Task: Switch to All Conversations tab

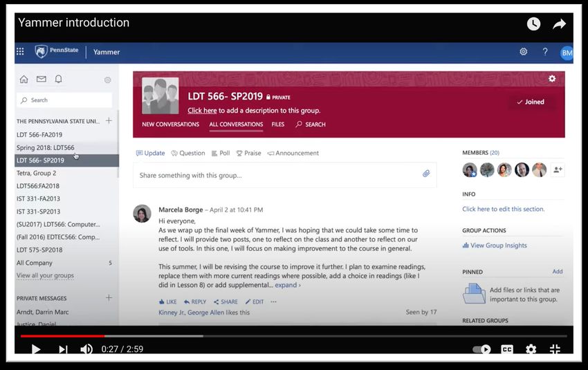Action: [x=237, y=124]
